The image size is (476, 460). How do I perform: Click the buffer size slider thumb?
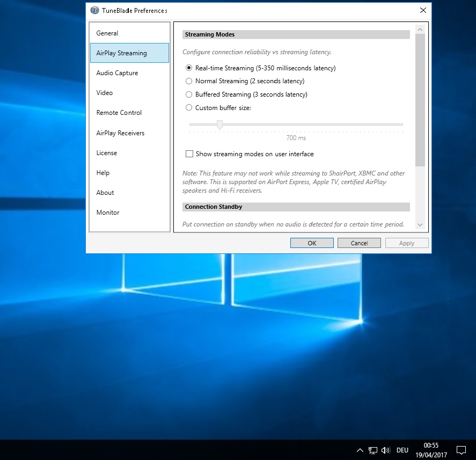[219, 125]
